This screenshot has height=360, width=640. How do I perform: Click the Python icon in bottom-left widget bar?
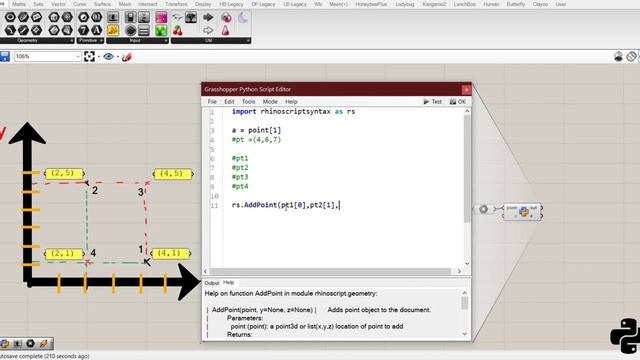(4, 344)
